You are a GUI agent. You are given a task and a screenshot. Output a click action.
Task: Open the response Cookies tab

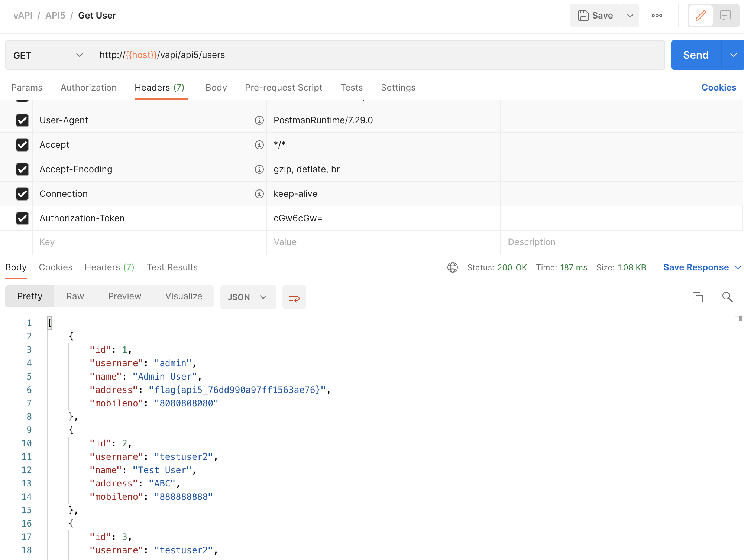pos(56,267)
